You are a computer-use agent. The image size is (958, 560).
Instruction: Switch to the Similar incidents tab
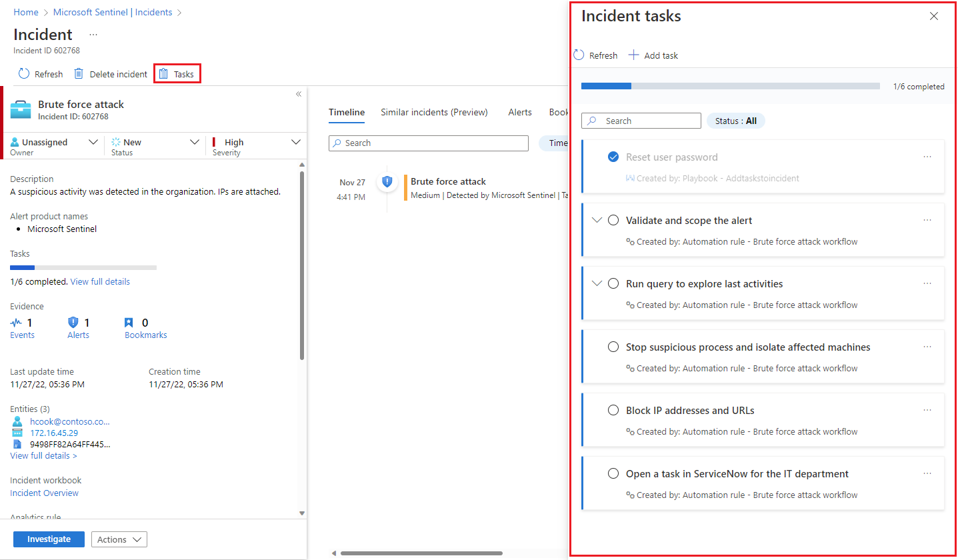[x=434, y=112]
